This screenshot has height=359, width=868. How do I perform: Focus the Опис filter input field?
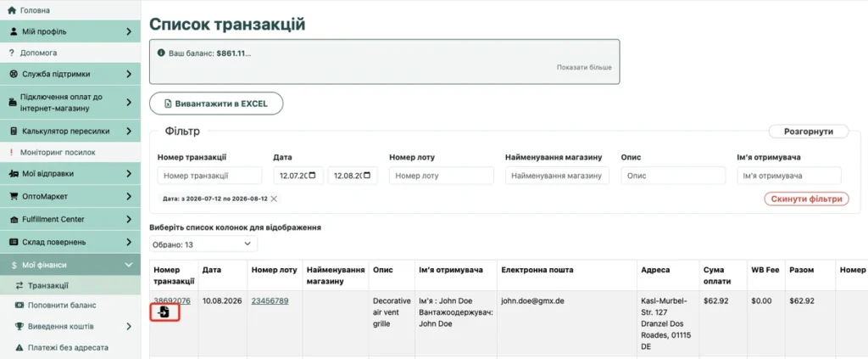click(x=673, y=176)
